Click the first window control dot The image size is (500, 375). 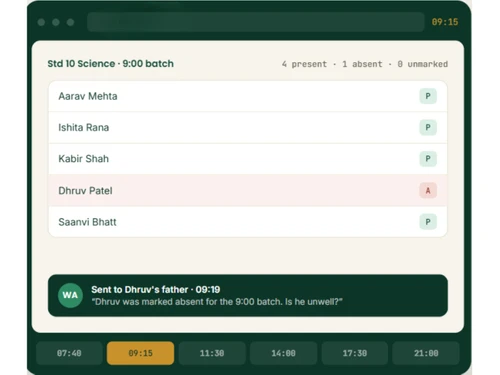pyautogui.click(x=41, y=22)
